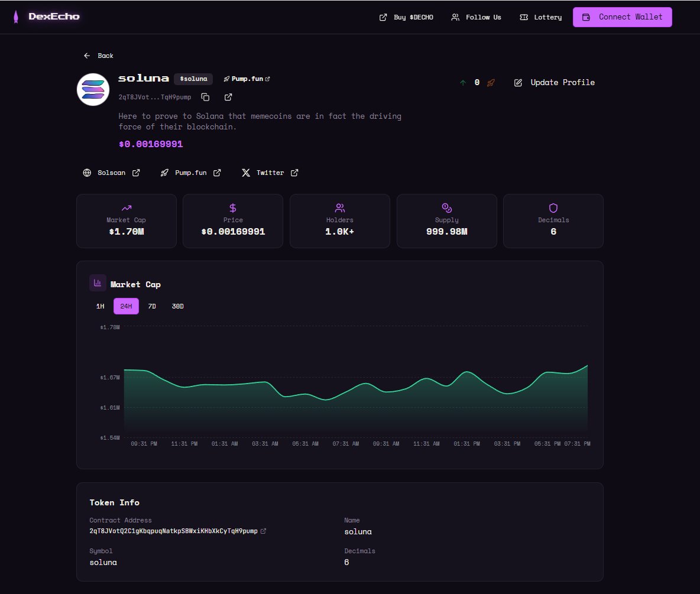
Task: Click the $soluna ticker badge
Action: coord(193,79)
